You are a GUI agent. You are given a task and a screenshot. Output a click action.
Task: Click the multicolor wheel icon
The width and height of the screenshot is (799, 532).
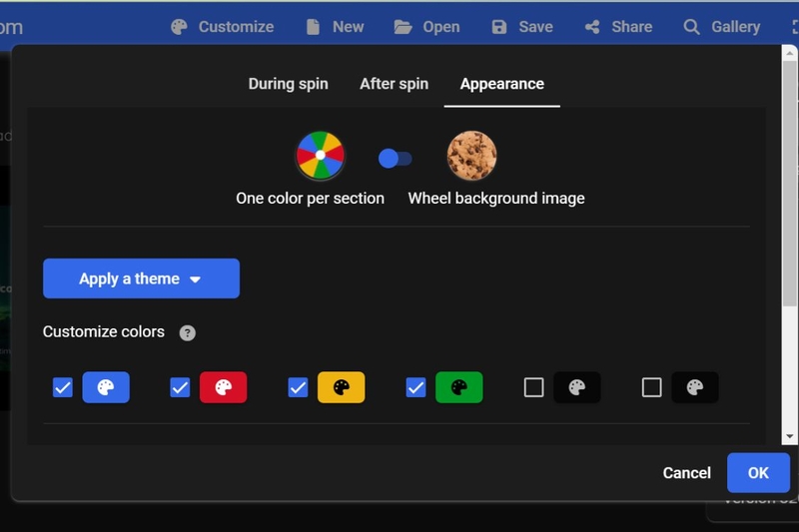tap(320, 156)
